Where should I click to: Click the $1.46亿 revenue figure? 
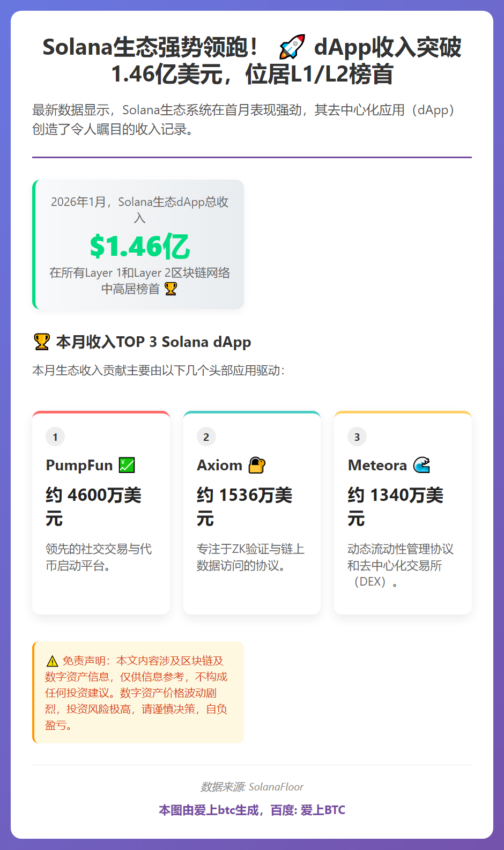click(x=139, y=246)
